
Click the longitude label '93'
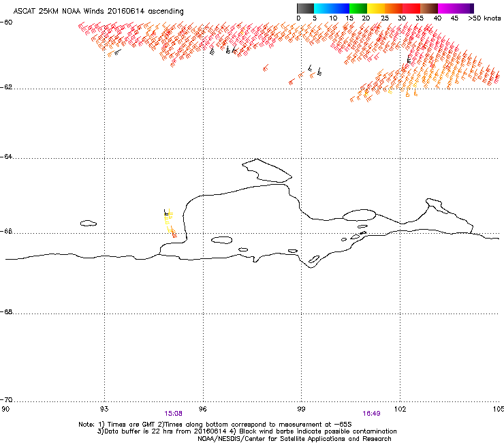click(104, 409)
